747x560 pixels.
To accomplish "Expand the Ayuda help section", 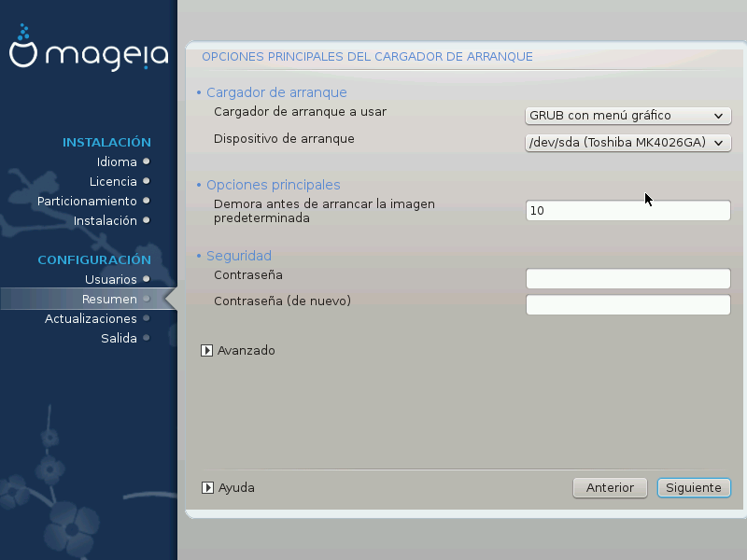I will point(228,487).
